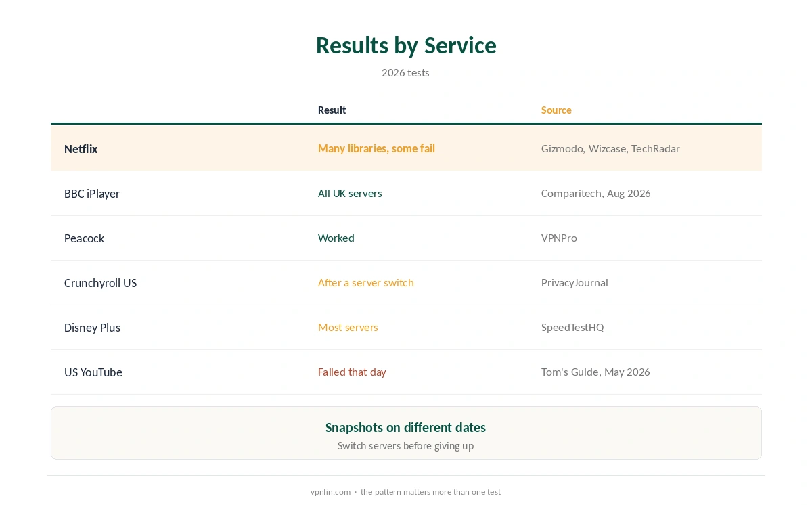Click the 'Source' column header
The image size is (812, 505).
[556, 110]
